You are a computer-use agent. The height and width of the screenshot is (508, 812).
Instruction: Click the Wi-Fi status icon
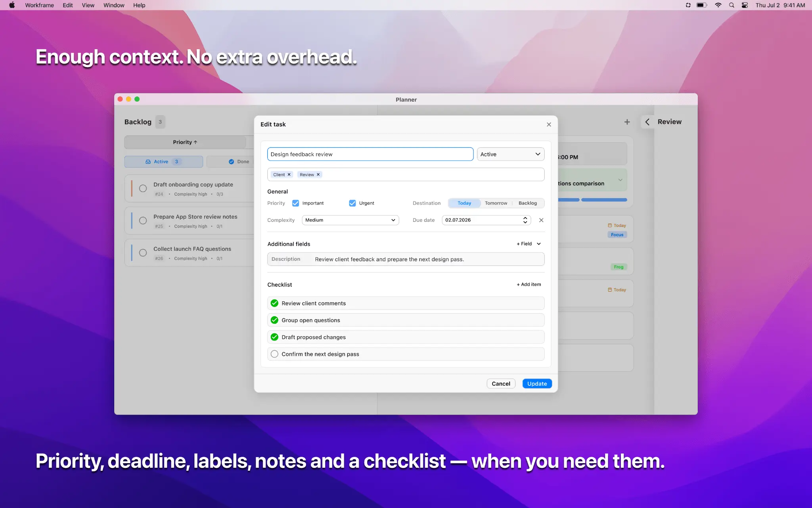[718, 5]
